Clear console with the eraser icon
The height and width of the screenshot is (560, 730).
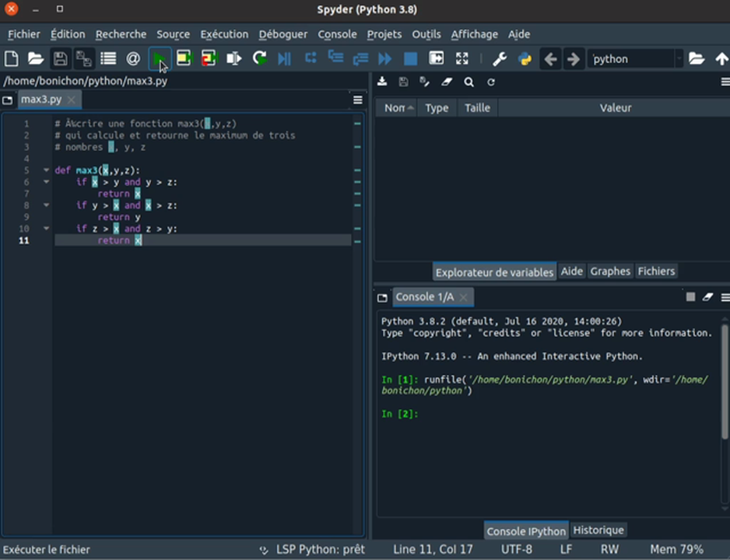(707, 297)
